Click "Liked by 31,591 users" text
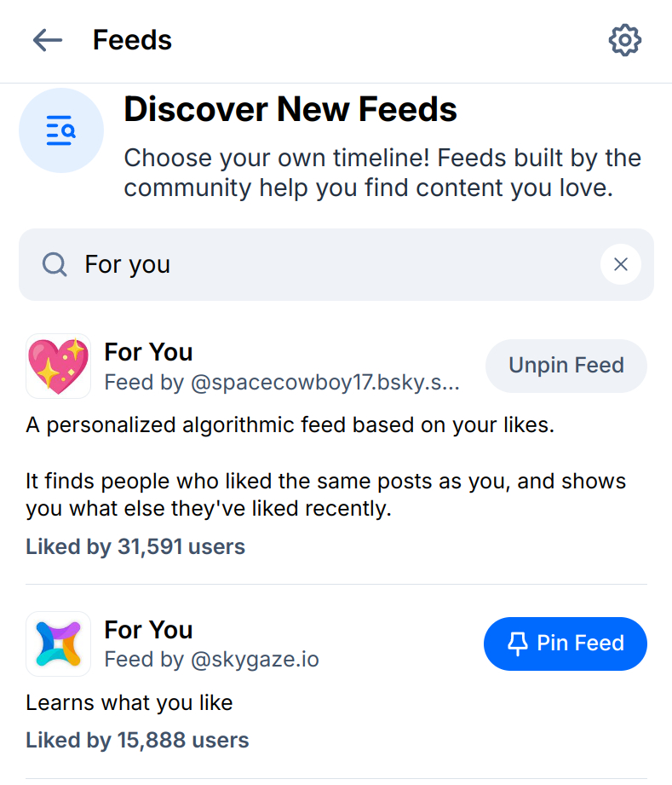 135,546
